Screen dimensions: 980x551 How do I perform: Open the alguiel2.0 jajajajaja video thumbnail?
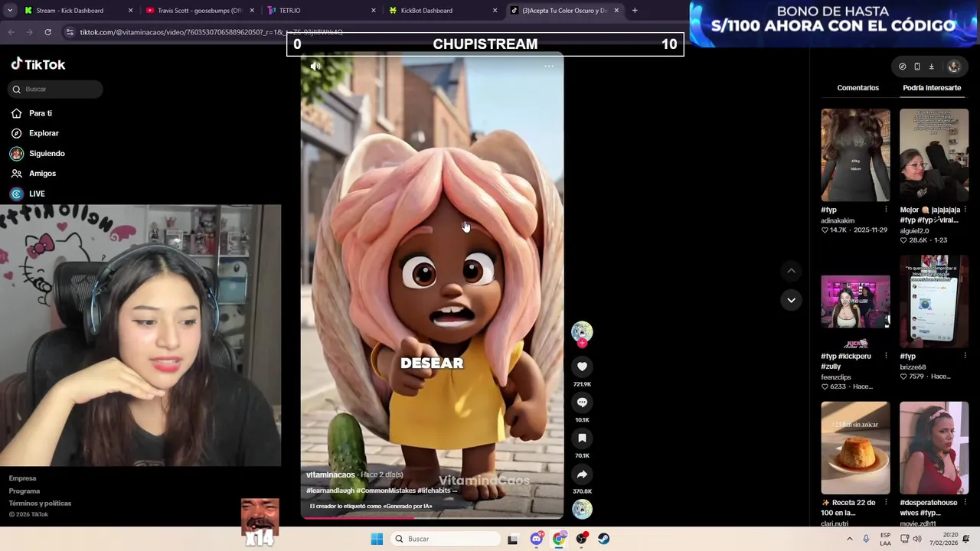click(x=934, y=155)
